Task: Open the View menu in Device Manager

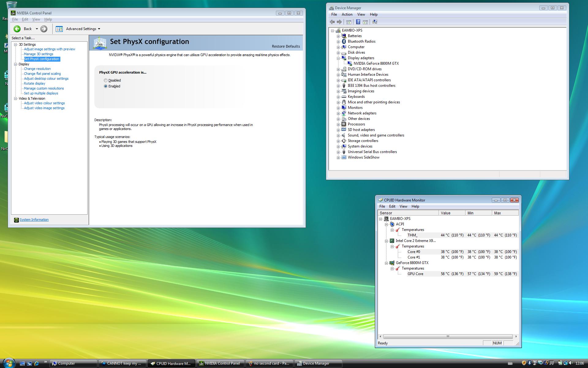Action: pos(361,14)
